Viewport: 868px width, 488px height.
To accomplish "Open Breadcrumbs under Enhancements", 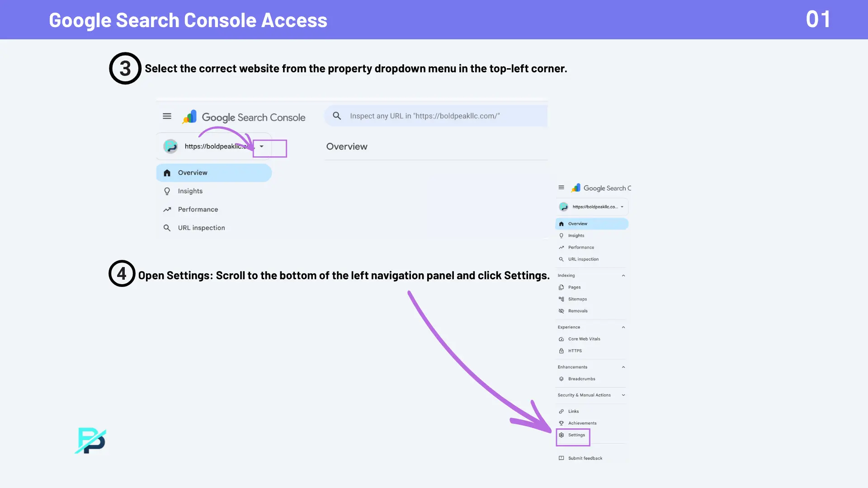I will tap(581, 379).
